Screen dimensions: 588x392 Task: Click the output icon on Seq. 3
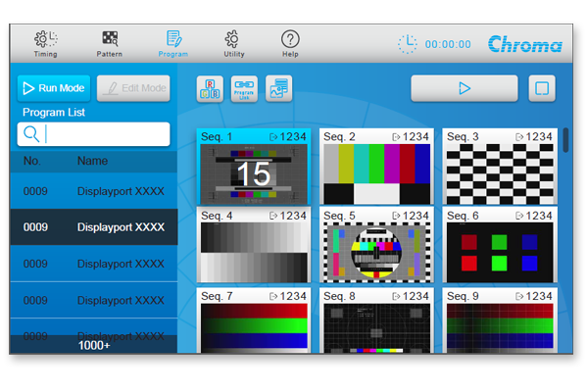519,137
